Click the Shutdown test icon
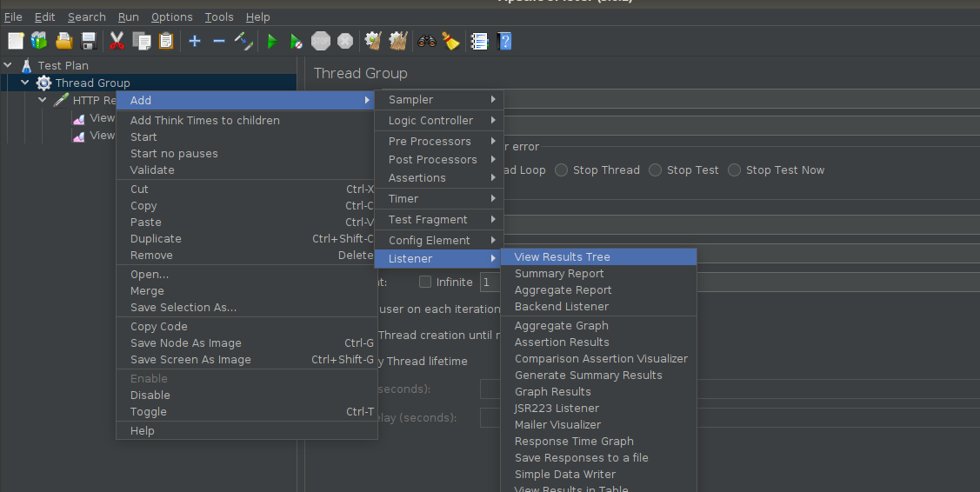This screenshot has width=980, height=492. coord(345,41)
